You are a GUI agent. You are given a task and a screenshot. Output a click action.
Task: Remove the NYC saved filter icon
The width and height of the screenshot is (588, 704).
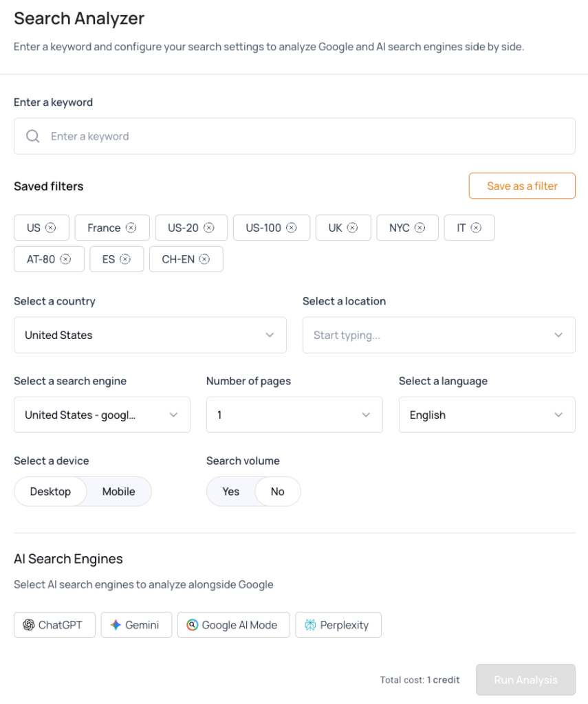point(420,228)
